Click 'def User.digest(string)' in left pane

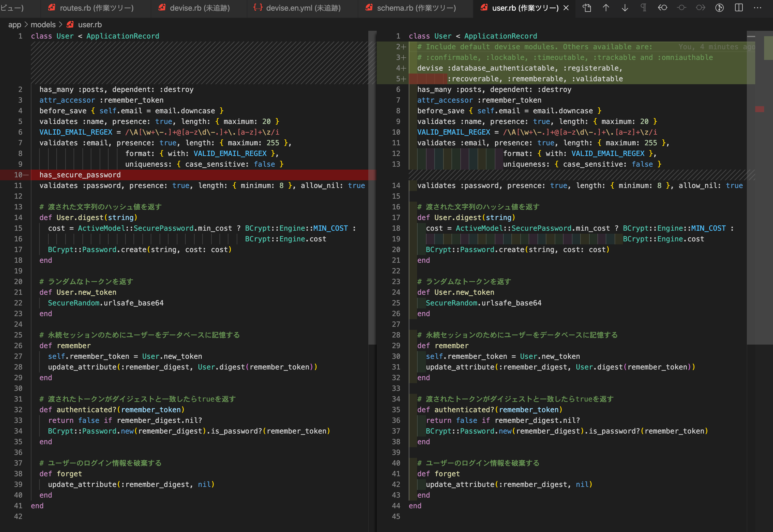click(88, 218)
